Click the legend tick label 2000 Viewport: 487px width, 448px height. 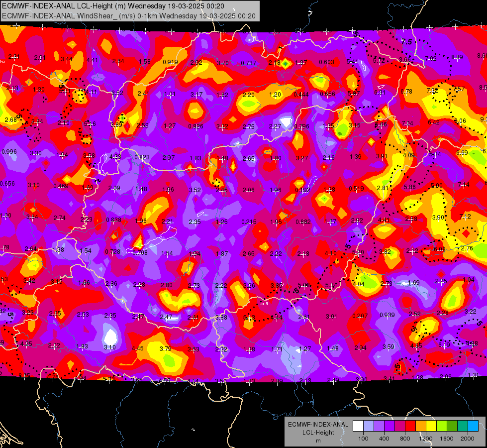467,439
